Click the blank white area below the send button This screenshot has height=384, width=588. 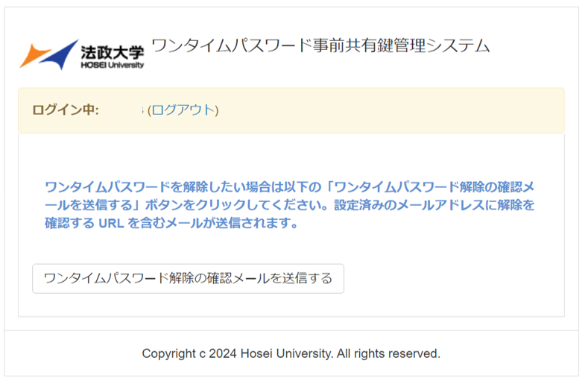tap(291, 305)
